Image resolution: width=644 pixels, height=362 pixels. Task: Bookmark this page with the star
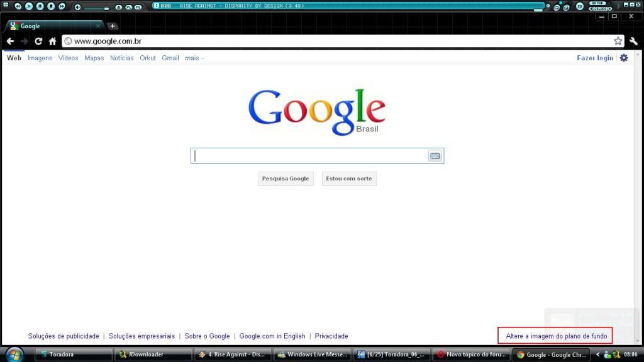[x=618, y=41]
